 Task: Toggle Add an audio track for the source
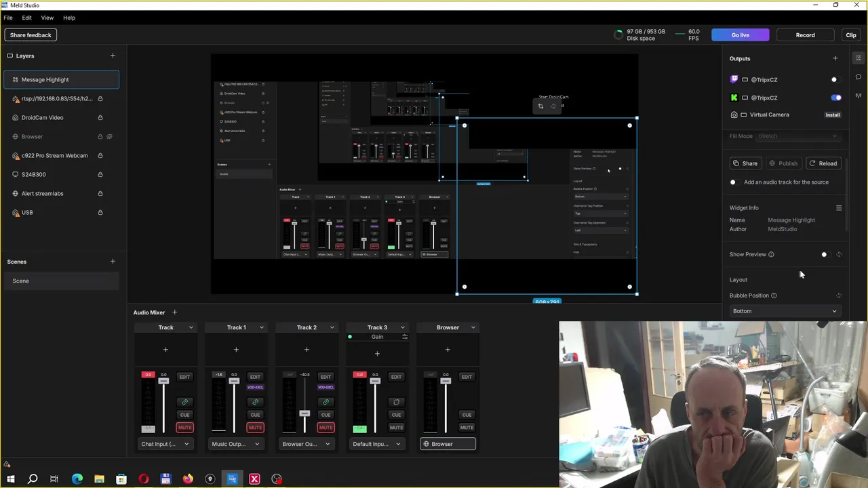734,182
